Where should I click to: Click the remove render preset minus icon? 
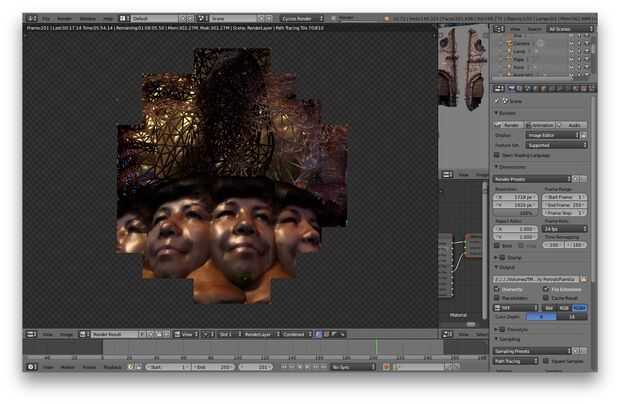583,179
